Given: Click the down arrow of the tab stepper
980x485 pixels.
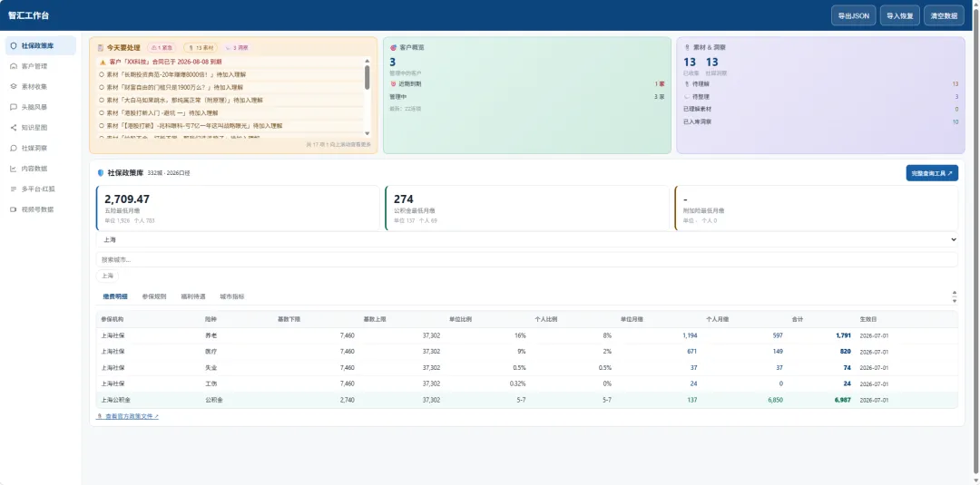Looking at the screenshot, I should coord(954,300).
